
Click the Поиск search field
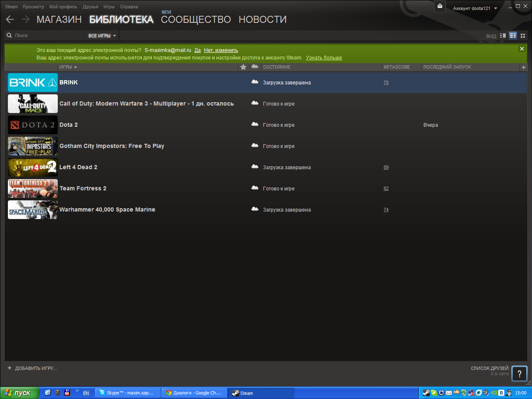coord(46,36)
